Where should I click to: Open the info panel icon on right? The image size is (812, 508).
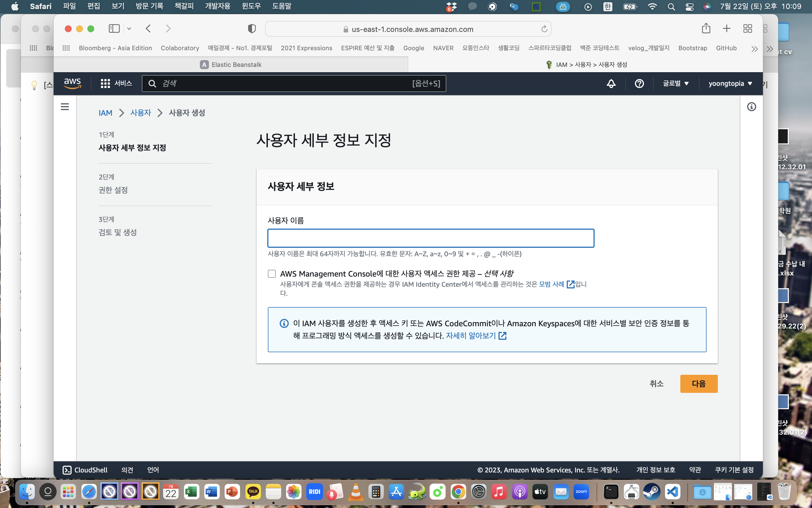751,107
